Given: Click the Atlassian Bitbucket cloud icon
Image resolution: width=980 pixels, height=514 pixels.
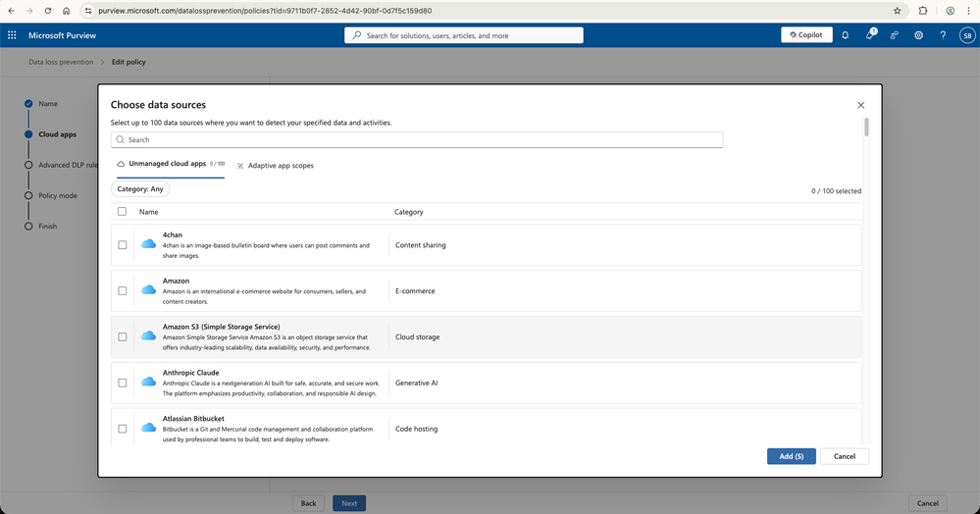Looking at the screenshot, I should [148, 429].
